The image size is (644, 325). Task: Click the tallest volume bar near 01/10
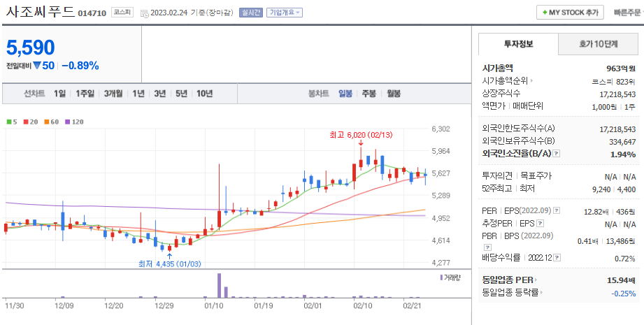point(220,286)
